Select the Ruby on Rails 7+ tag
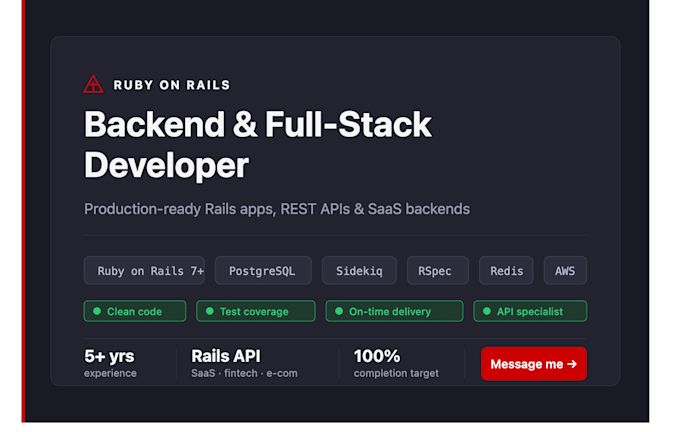680x432 pixels. point(144,271)
